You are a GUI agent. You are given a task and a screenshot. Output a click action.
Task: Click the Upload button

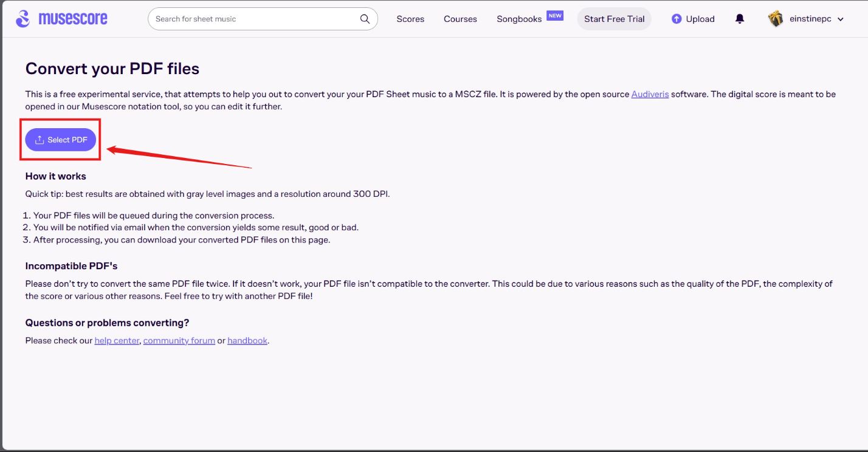[693, 19]
